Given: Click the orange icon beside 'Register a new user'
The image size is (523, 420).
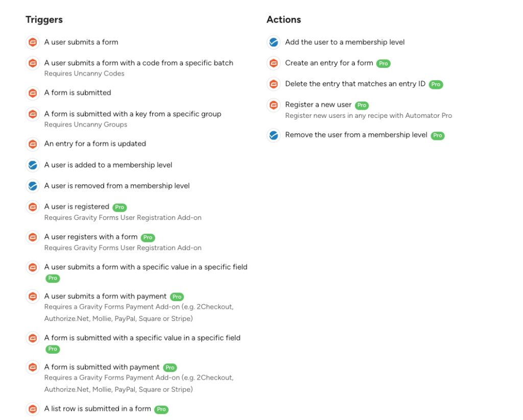Looking at the screenshot, I should point(274,105).
